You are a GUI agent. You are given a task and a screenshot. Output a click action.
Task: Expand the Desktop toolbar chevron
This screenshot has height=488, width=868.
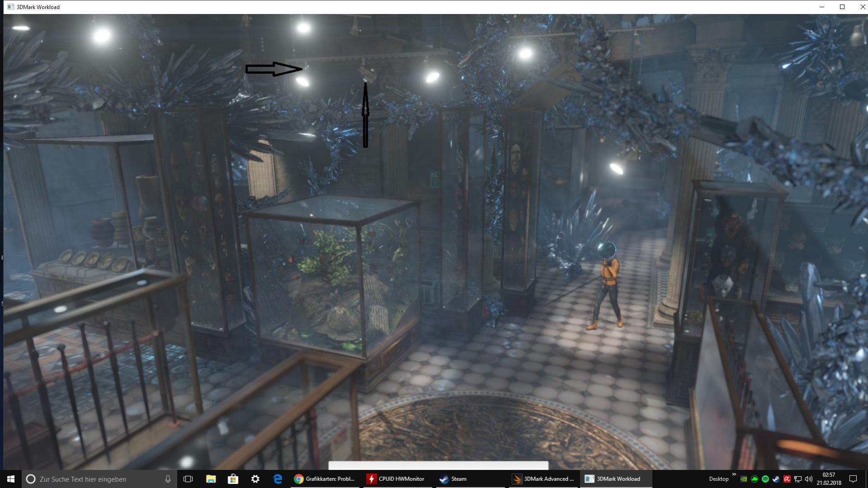pos(734,474)
